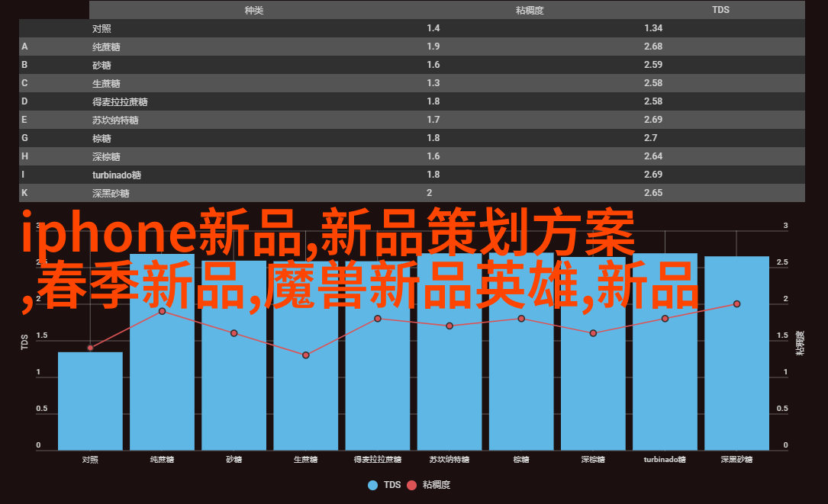Image resolution: width=828 pixels, height=504 pixels.
Task: Click the blue TDS legend swatch
Action: (x=373, y=485)
